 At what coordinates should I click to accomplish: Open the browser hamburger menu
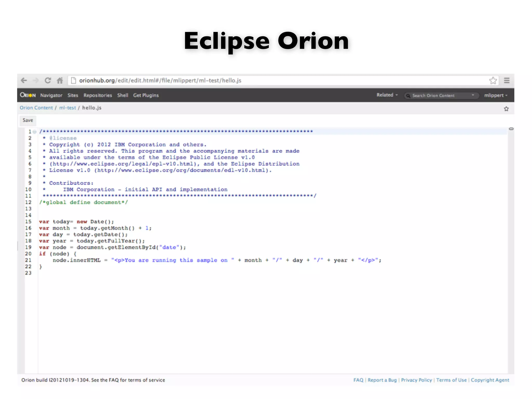point(507,81)
